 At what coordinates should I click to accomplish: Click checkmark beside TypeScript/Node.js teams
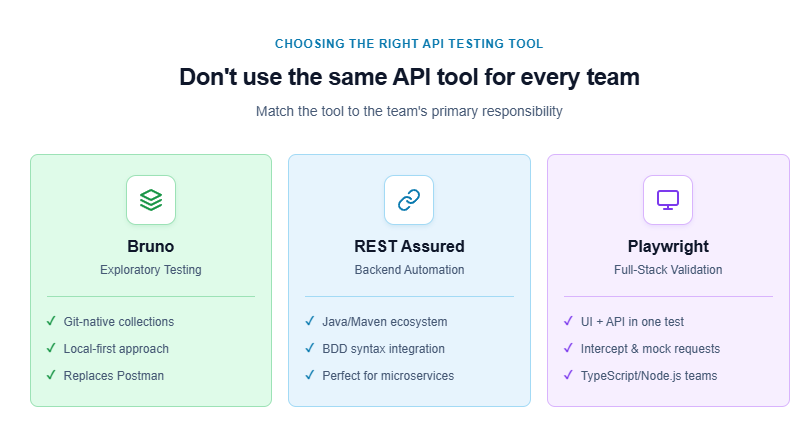tap(569, 375)
